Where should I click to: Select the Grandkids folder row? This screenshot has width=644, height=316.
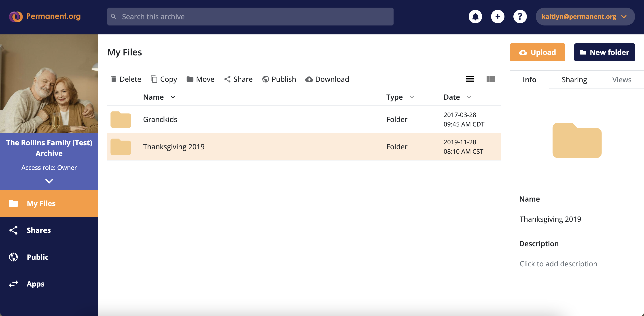[x=250, y=119]
